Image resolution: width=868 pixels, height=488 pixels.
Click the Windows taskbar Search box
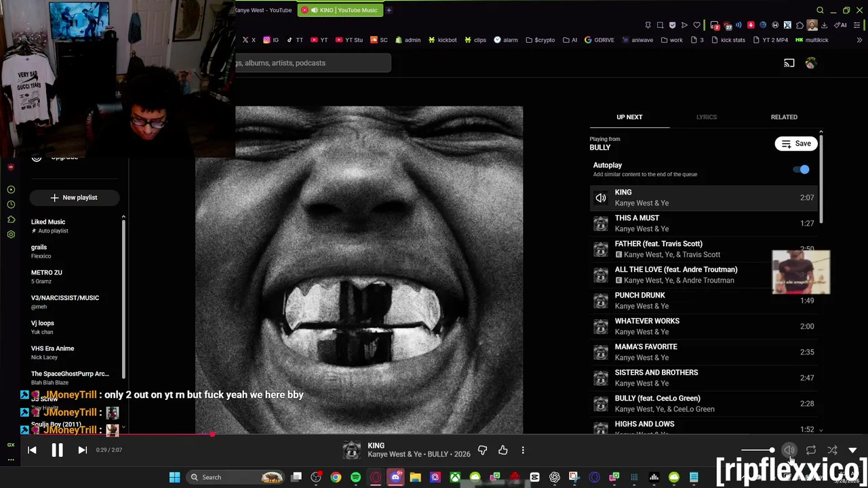click(x=235, y=477)
